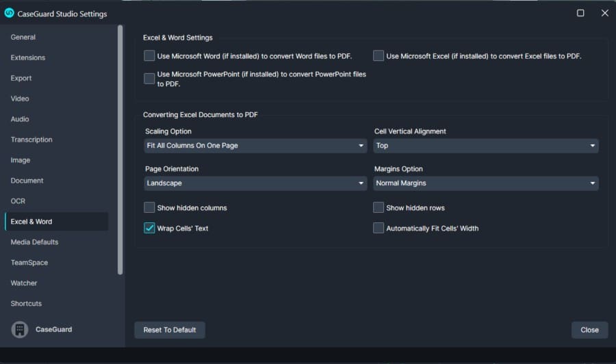616x364 pixels.
Task: Check Automatically Fit Cells' Width
Action: [x=378, y=229]
